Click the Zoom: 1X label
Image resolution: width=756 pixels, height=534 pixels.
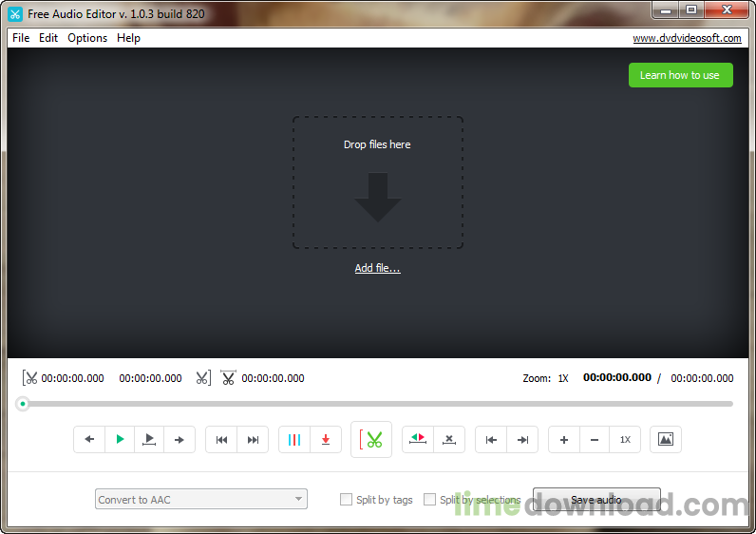(x=546, y=378)
